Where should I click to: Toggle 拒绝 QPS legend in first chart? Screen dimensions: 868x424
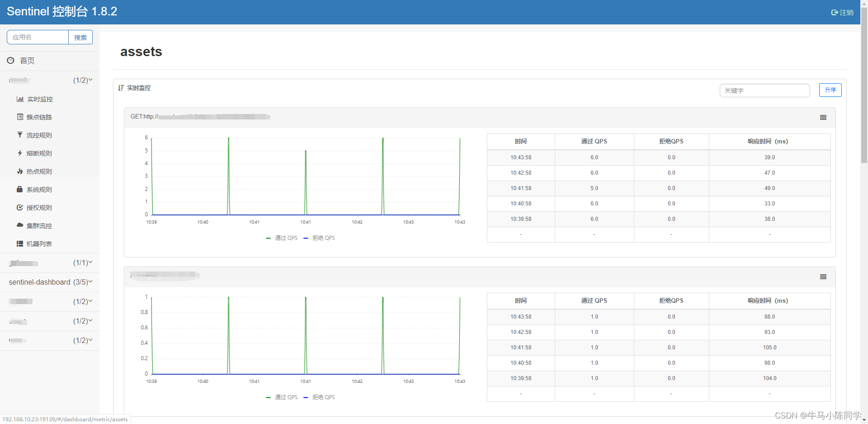tap(319, 238)
